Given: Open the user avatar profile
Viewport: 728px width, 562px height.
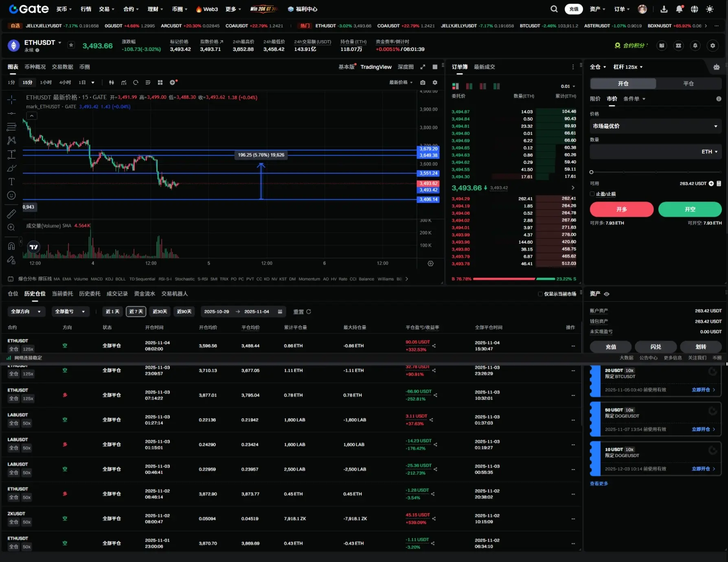Looking at the screenshot, I should [642, 9].
